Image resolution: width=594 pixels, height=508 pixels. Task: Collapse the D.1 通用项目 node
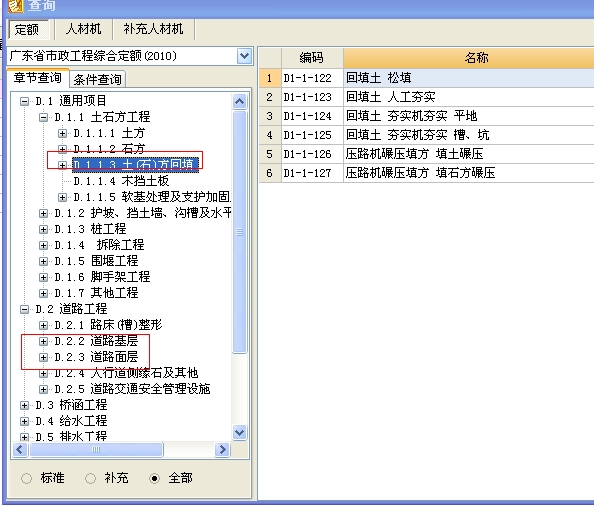point(25,101)
